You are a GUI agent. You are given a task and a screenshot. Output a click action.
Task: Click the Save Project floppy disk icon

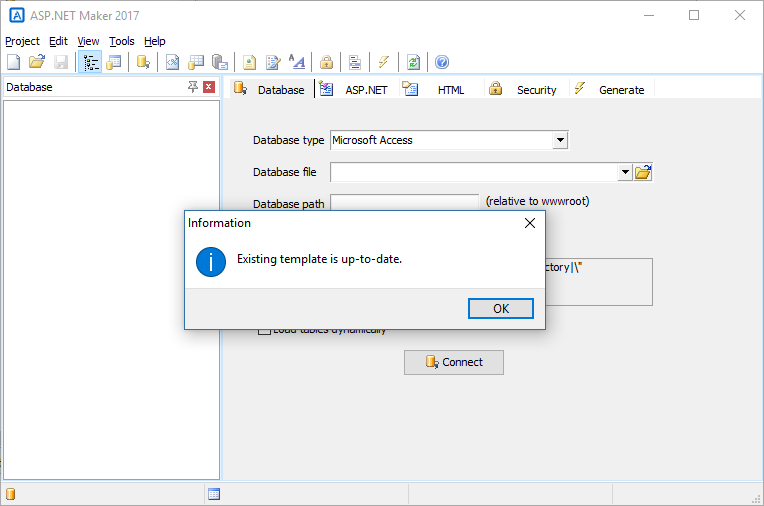61,62
